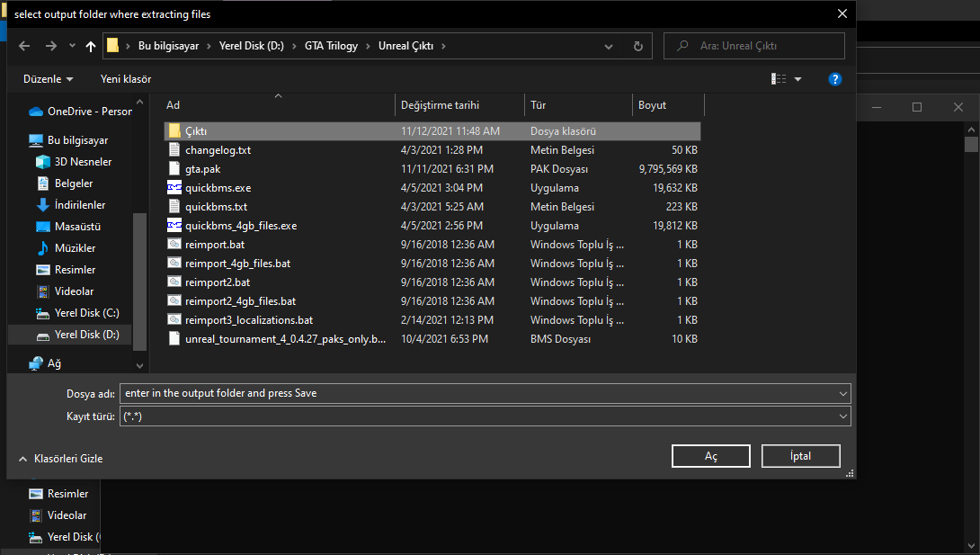Open Müzikler in the sidebar

pos(66,248)
